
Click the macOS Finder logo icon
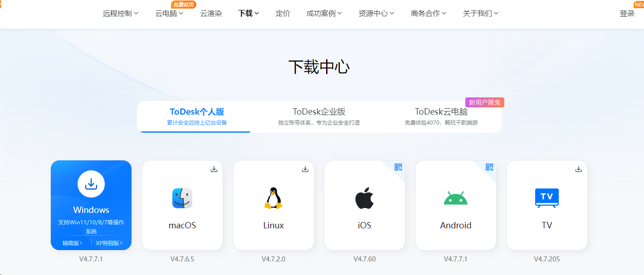click(x=182, y=198)
